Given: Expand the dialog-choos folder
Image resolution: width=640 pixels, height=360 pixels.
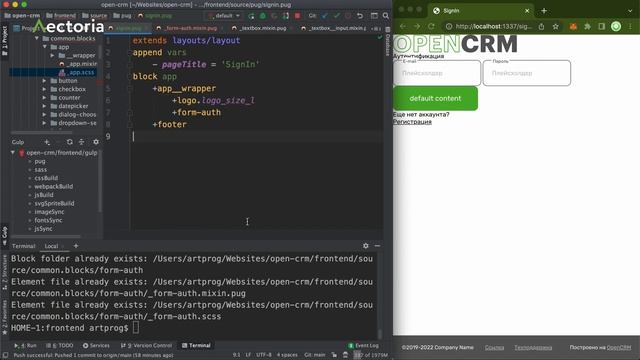Looking at the screenshot, I should [x=44, y=115].
